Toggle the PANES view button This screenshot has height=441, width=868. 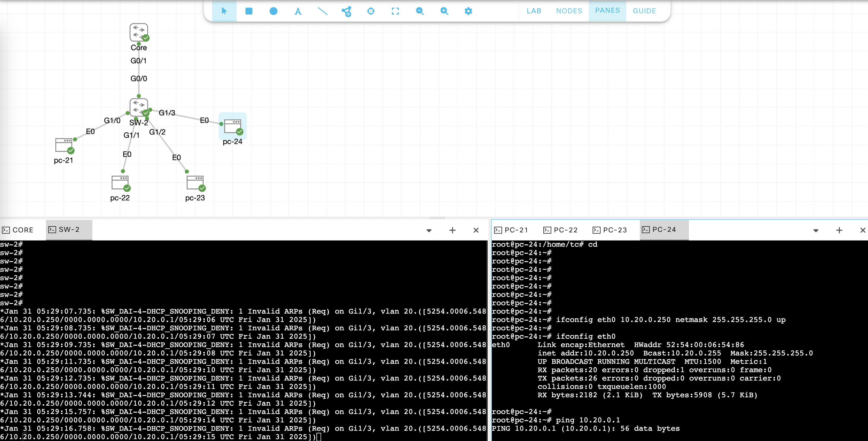point(607,11)
